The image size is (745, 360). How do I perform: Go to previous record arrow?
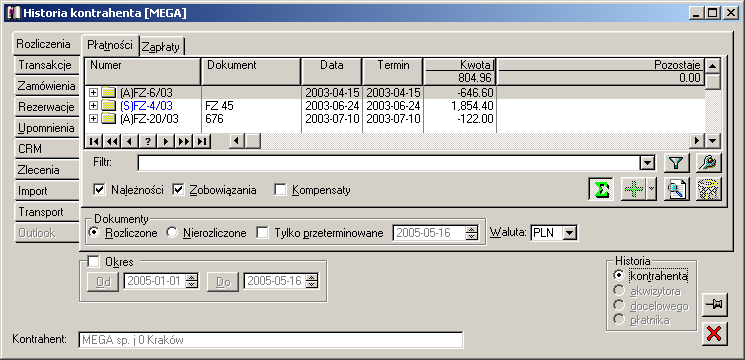click(130, 141)
